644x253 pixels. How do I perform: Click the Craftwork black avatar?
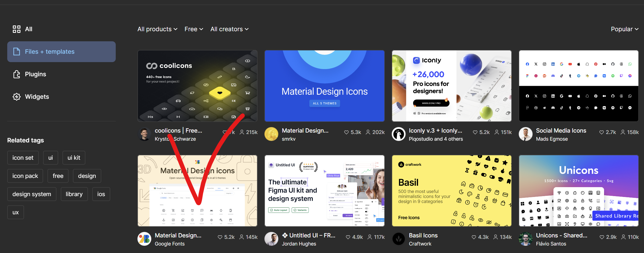(x=399, y=239)
